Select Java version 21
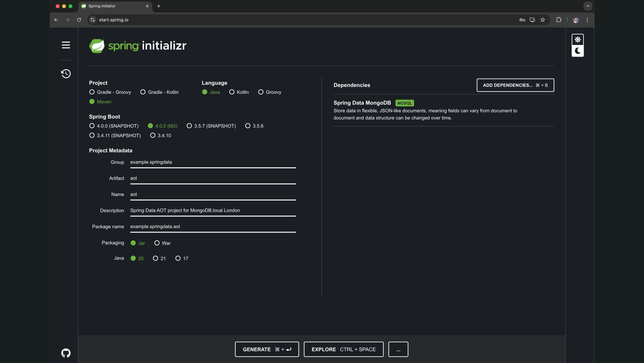644x363 pixels. (155, 258)
